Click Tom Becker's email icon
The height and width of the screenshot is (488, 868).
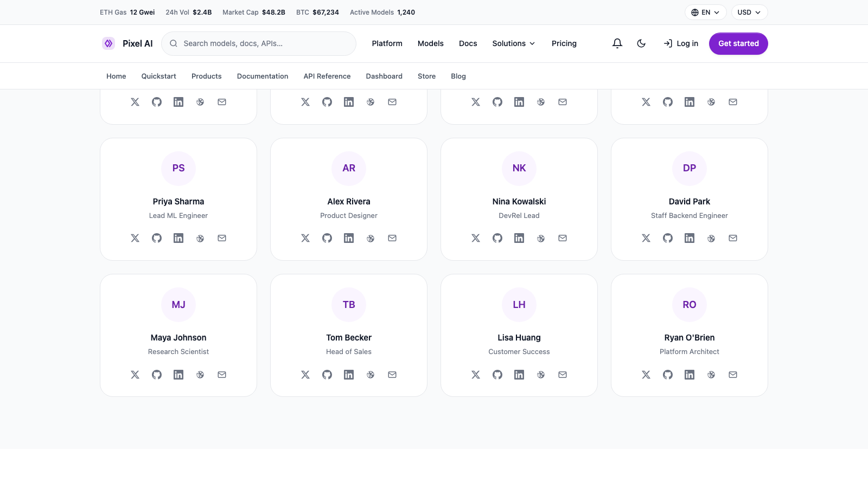[392, 375]
